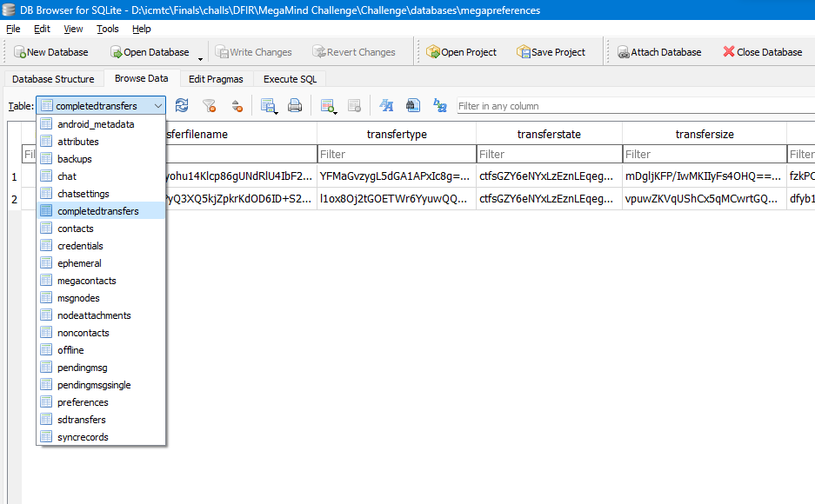Click the find and replace icon

coord(440,105)
